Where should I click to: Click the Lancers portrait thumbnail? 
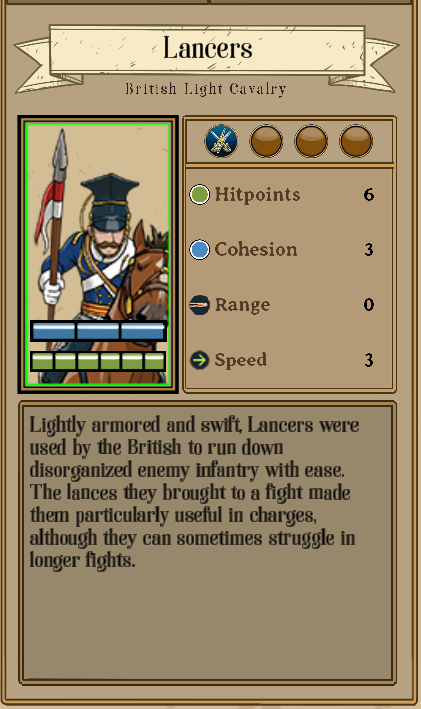point(98,255)
